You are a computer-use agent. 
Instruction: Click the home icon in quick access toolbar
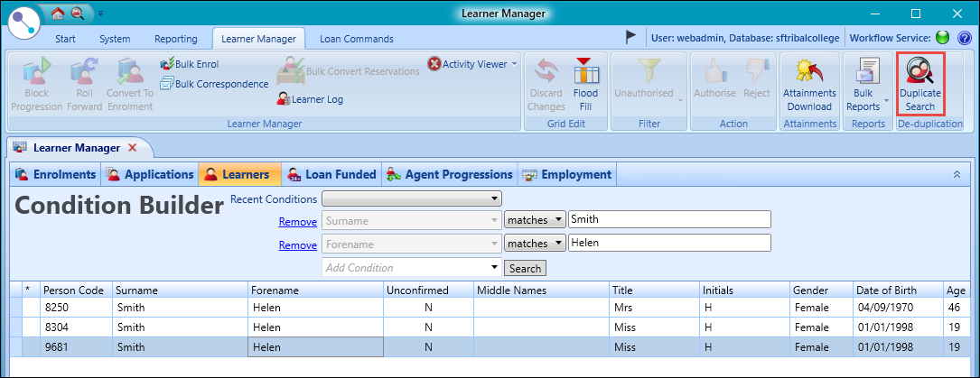[x=58, y=13]
